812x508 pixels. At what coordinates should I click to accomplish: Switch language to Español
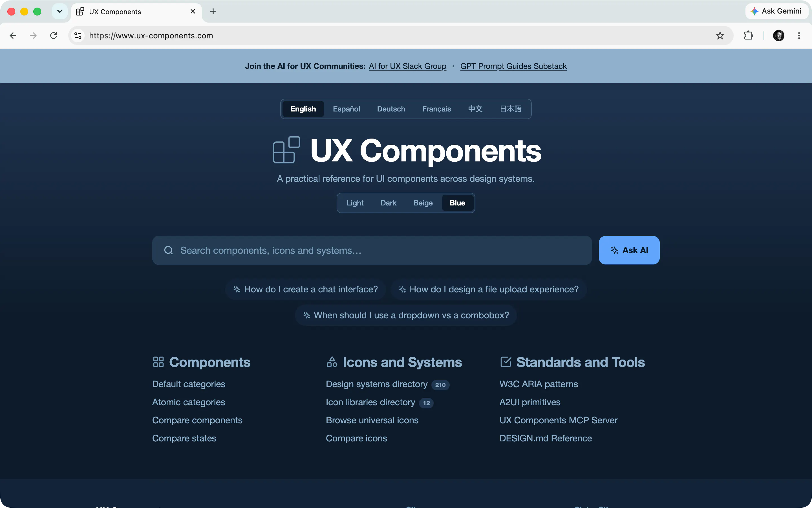(346, 109)
